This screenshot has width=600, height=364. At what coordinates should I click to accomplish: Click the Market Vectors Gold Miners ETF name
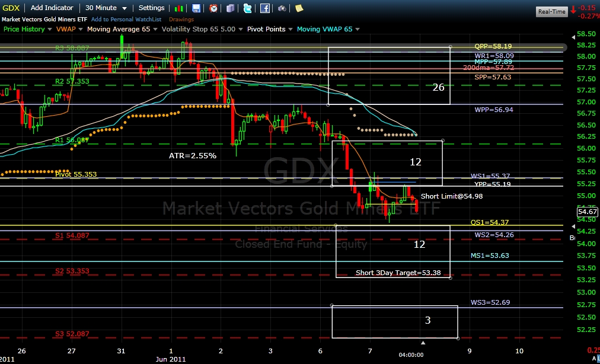click(44, 19)
